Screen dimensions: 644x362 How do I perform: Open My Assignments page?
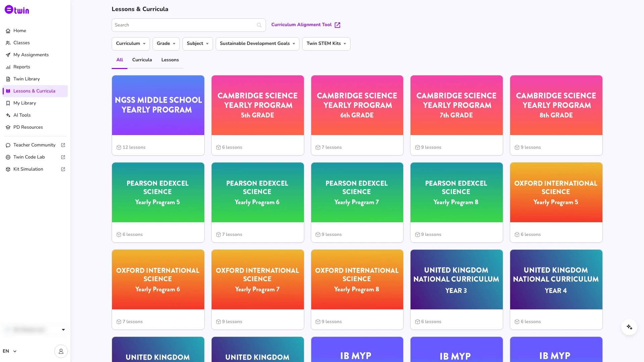[35, 55]
